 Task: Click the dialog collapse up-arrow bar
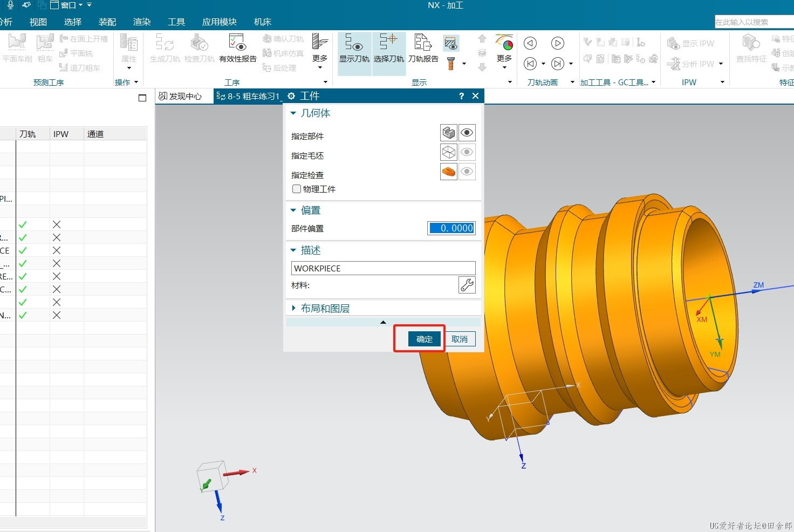click(x=383, y=322)
